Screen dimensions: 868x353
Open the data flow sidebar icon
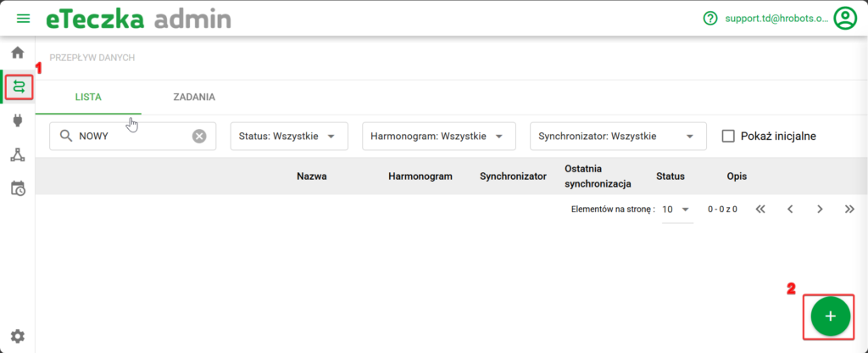click(19, 87)
